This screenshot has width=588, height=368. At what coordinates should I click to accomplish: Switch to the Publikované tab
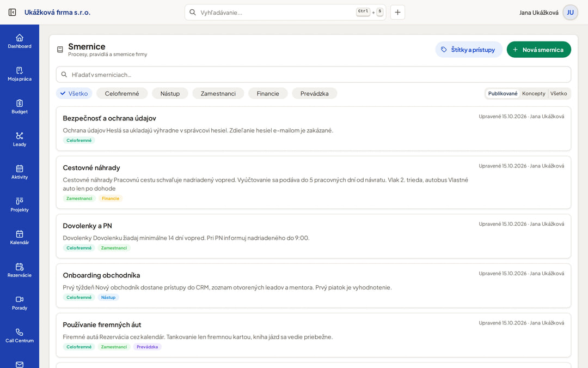coord(503,94)
